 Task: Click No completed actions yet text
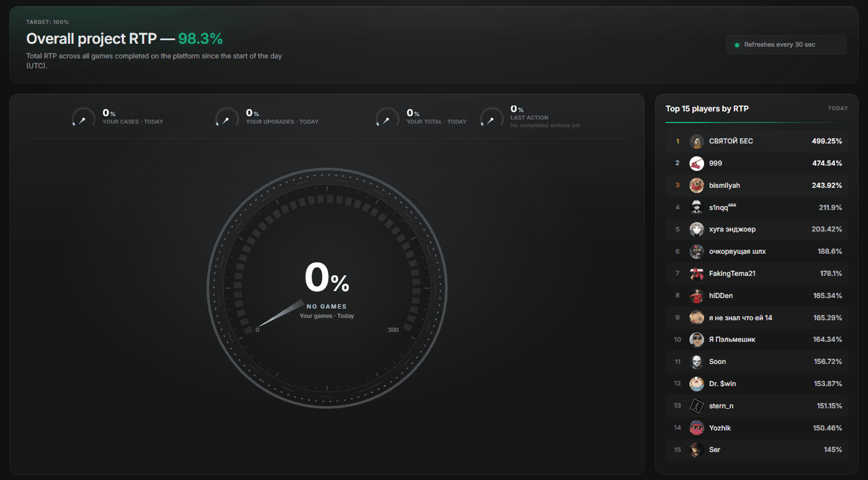[x=545, y=125]
